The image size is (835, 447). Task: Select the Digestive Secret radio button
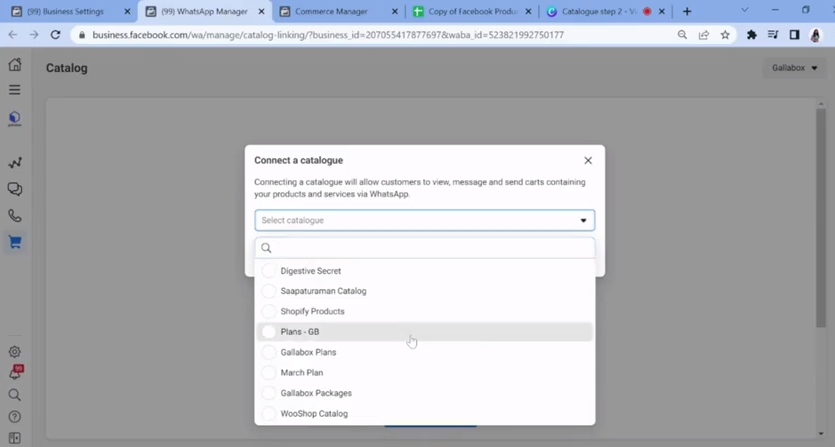(269, 271)
